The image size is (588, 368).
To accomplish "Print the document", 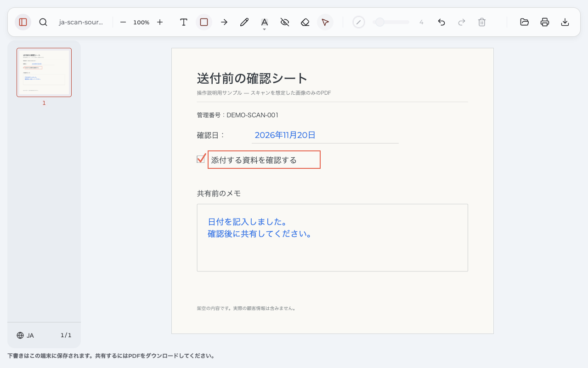I will tap(545, 22).
